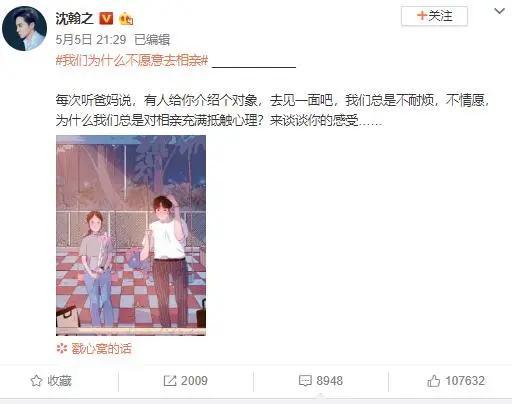Open hashtag #我们为什么不愿意去相亲# topic
The image size is (512, 404).
[132, 61]
